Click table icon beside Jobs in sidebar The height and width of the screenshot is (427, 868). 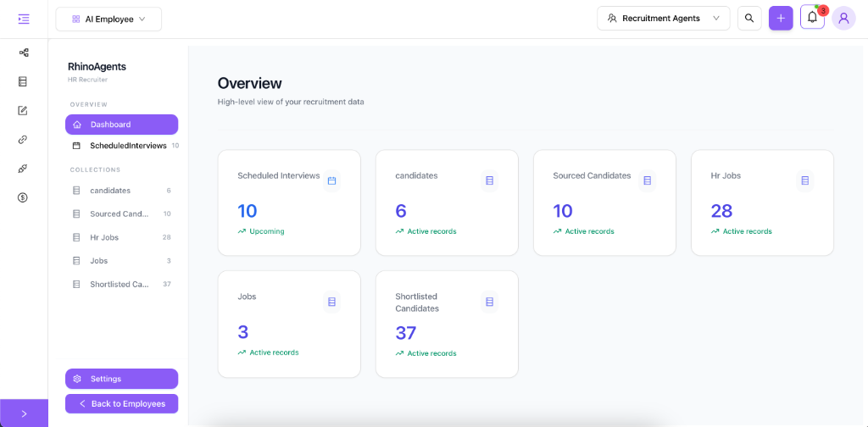(76, 260)
